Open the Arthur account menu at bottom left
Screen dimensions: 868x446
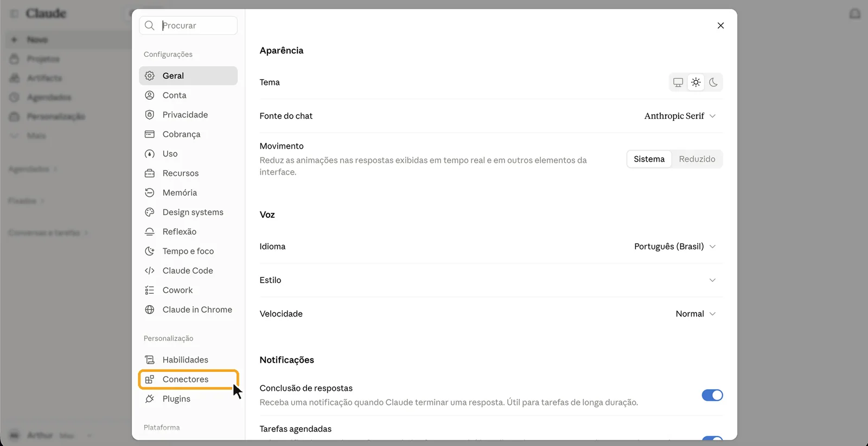pyautogui.click(x=52, y=435)
